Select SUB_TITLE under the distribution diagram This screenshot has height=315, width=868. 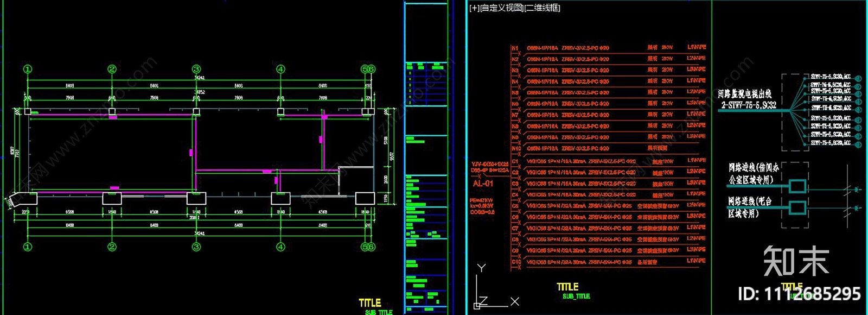[x=576, y=297]
